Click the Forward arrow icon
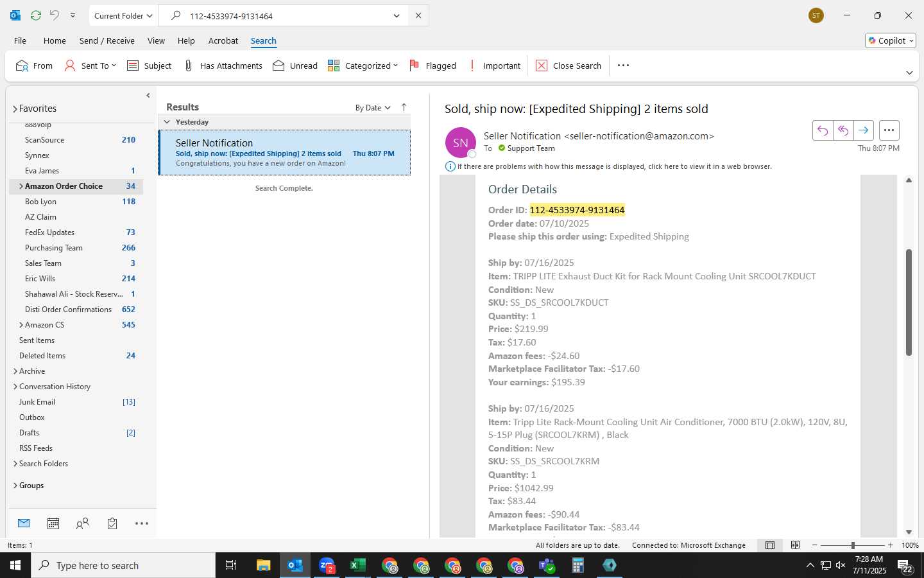Viewport: 924px width, 578px height. [x=864, y=130]
